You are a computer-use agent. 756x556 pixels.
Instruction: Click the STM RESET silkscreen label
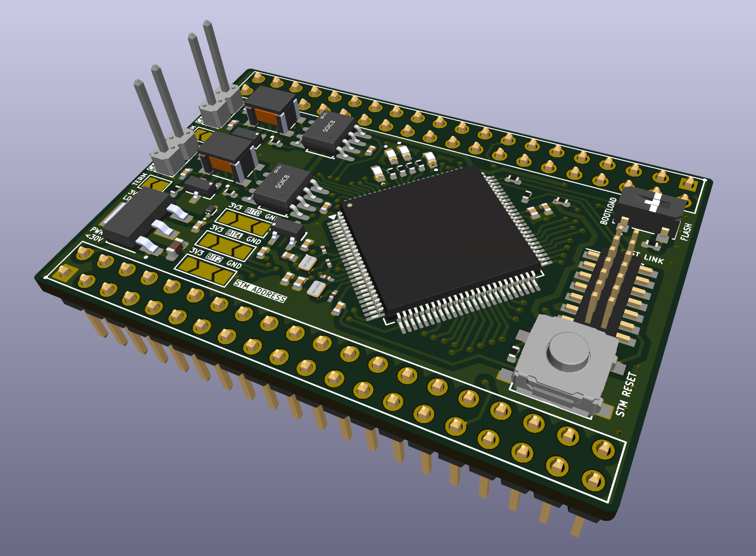[627, 394]
